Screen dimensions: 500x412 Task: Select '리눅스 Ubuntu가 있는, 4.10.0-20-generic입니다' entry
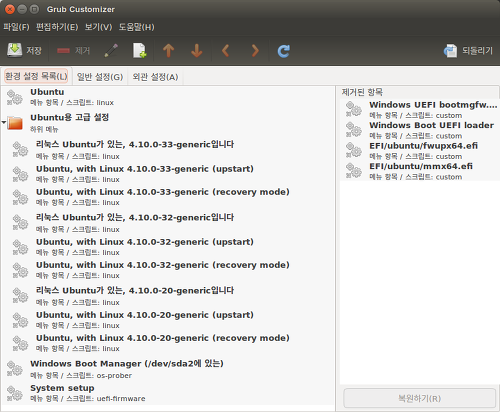(135, 290)
